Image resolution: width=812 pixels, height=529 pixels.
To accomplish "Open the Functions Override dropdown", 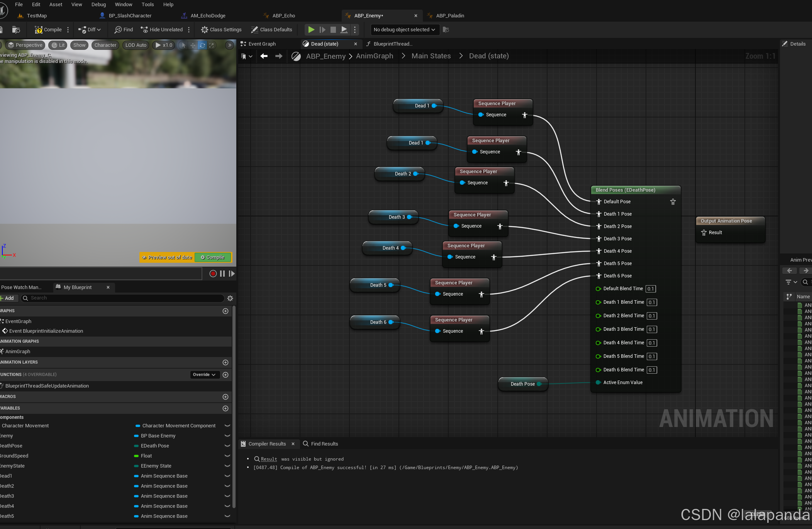I will click(x=204, y=375).
